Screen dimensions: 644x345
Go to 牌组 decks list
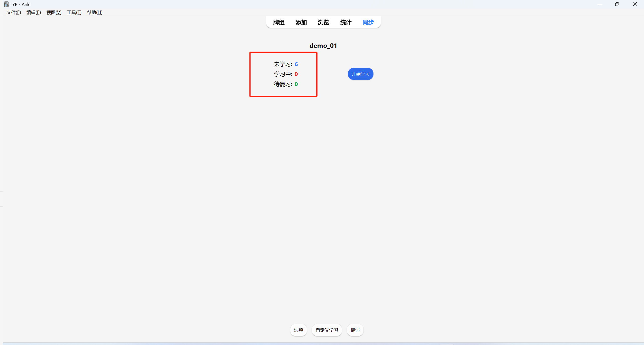click(279, 22)
